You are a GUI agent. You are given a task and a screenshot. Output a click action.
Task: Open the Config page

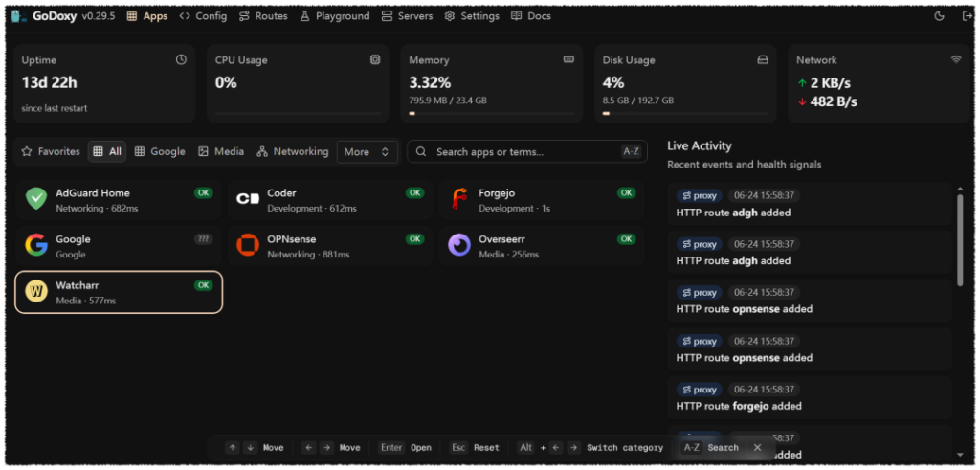(203, 16)
